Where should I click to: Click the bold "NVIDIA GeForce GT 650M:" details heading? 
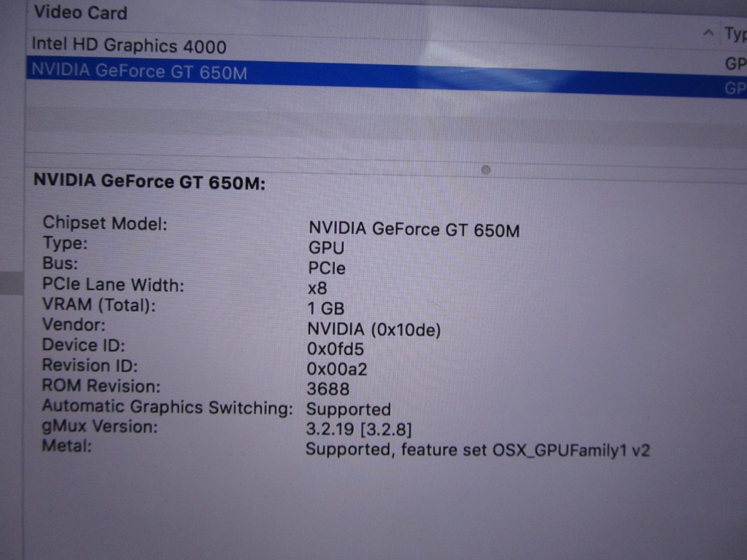tap(150, 182)
